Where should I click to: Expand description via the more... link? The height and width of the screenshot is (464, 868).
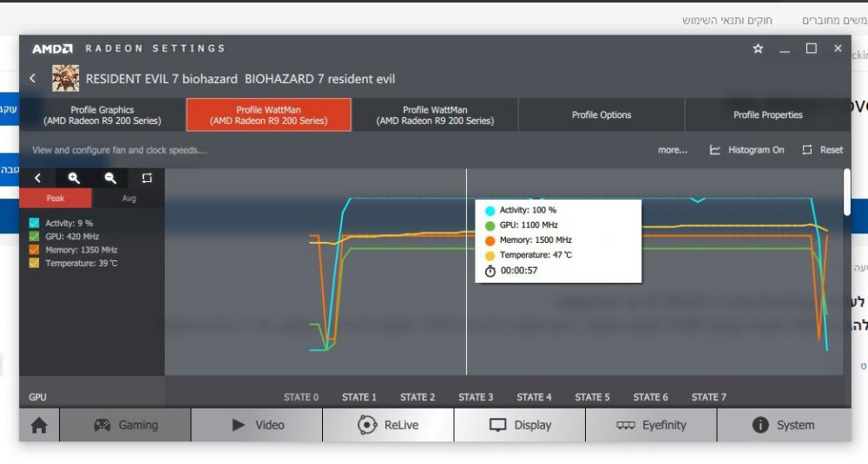coord(672,150)
